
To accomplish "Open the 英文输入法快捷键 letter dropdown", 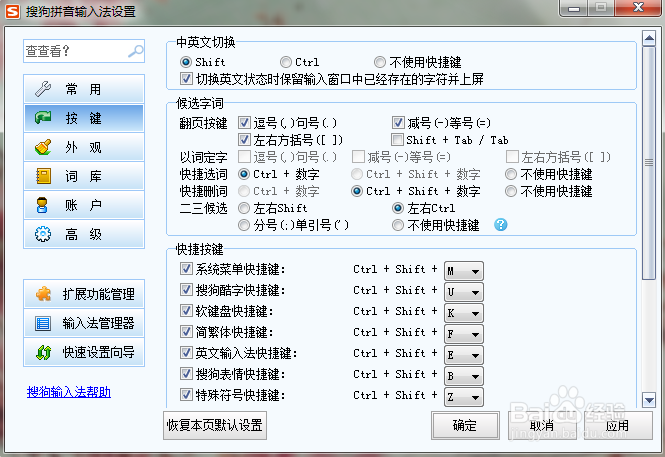I will [474, 354].
